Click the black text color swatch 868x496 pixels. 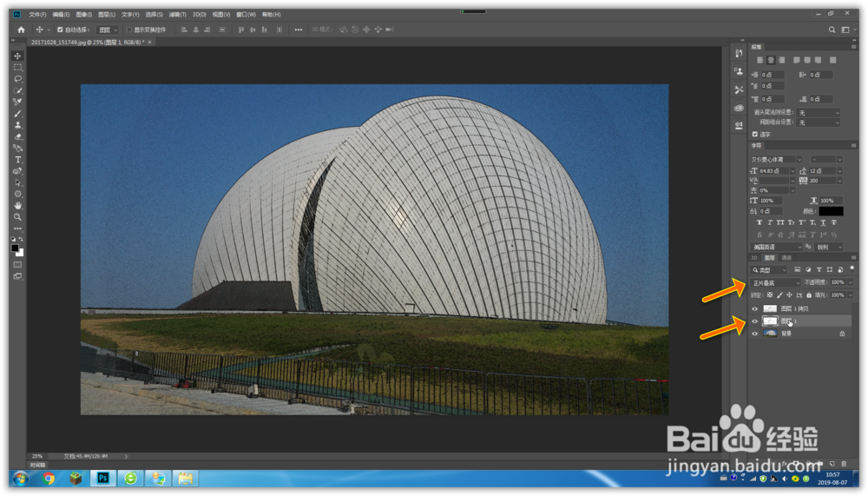click(831, 211)
